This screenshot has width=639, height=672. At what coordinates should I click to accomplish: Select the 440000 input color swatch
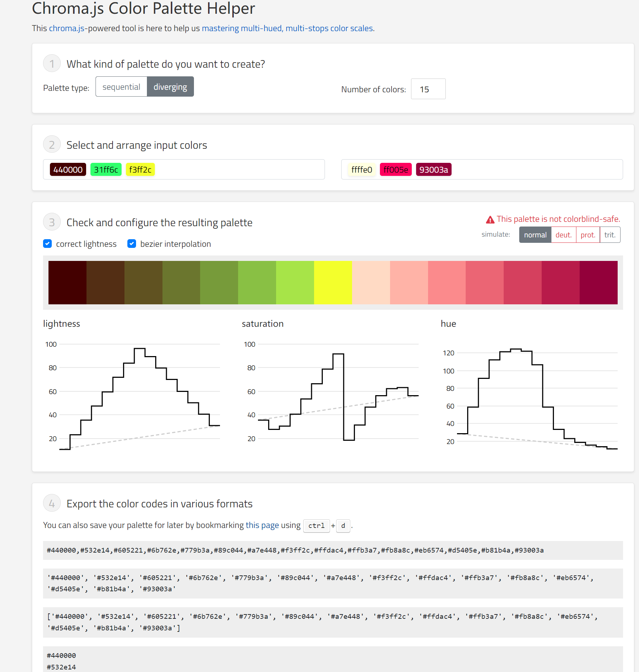[x=68, y=169]
